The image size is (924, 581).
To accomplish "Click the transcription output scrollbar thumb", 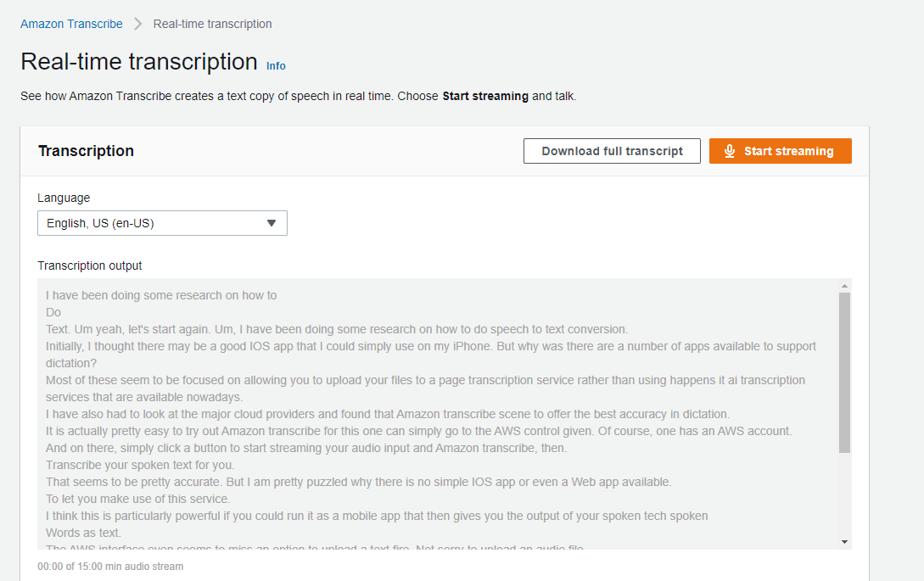I will (x=844, y=372).
